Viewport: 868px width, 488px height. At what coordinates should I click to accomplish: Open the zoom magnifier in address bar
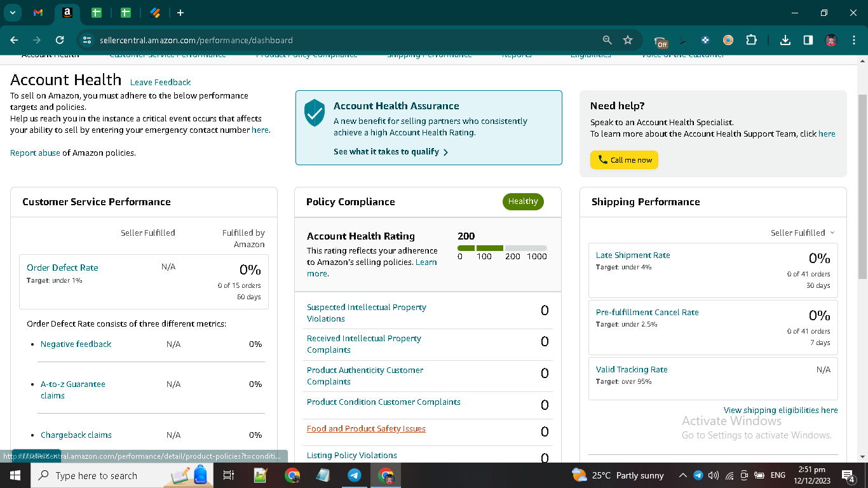(607, 40)
